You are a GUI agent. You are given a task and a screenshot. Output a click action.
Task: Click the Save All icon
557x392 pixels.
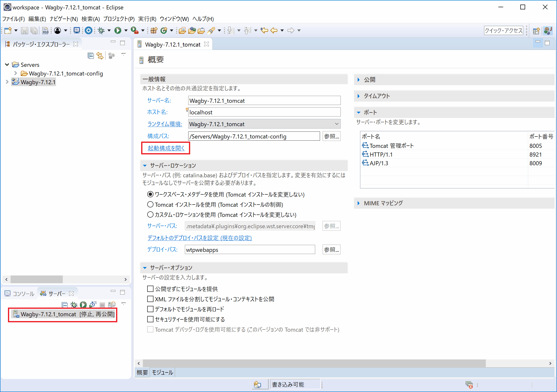[x=34, y=30]
